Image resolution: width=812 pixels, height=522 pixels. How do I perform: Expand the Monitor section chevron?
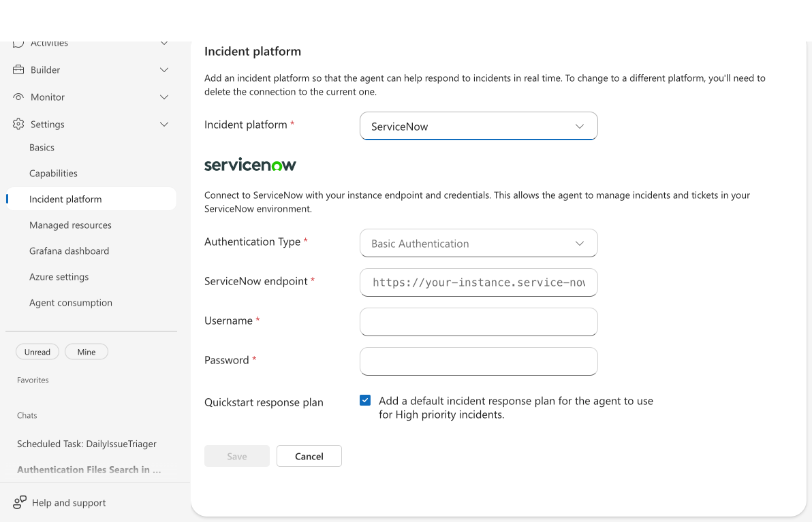point(164,97)
